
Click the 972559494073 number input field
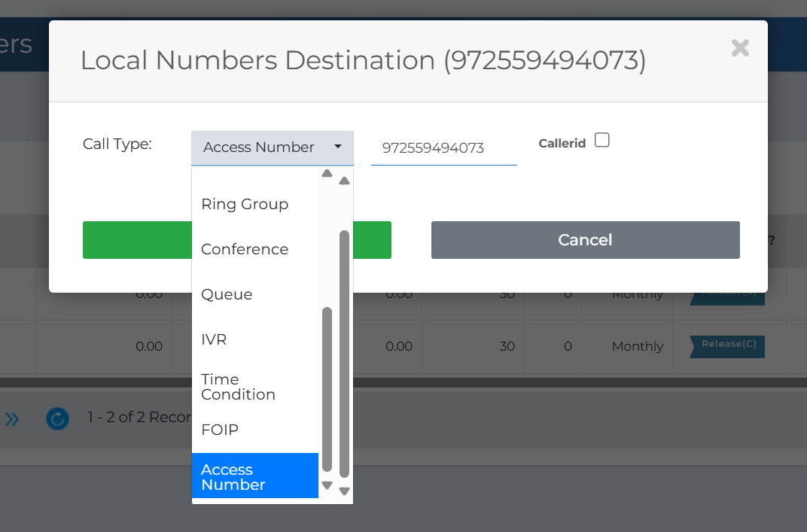[443, 148]
